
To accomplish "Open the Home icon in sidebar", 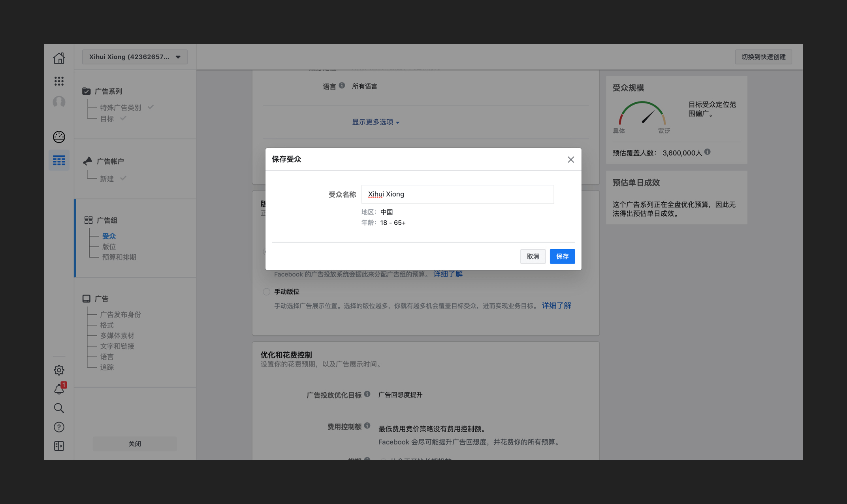I will 59,58.
